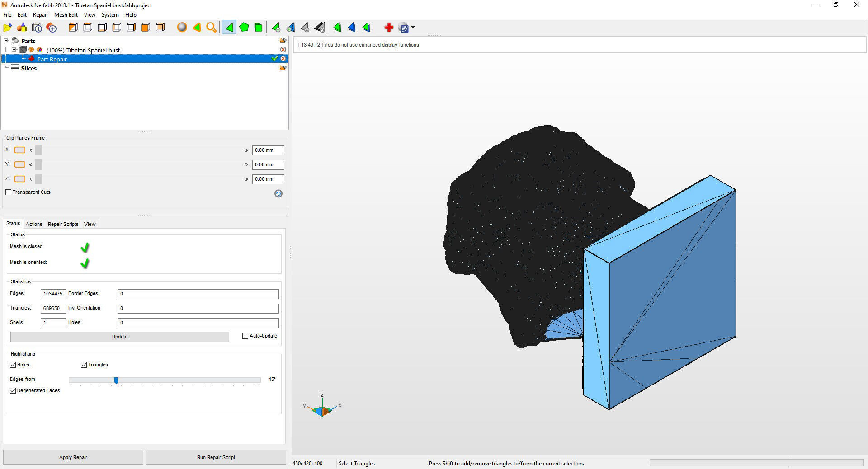The height and width of the screenshot is (469, 868).
Task: Click the orange triangle toolbar icon
Action: tap(197, 28)
